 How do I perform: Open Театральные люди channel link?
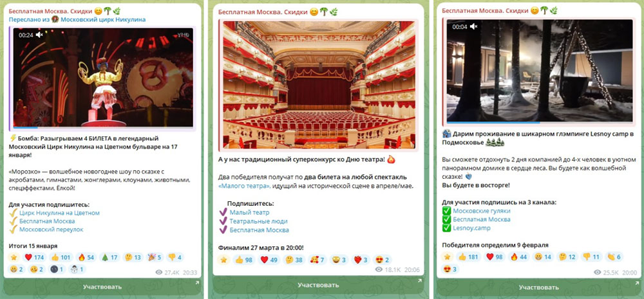[259, 221]
